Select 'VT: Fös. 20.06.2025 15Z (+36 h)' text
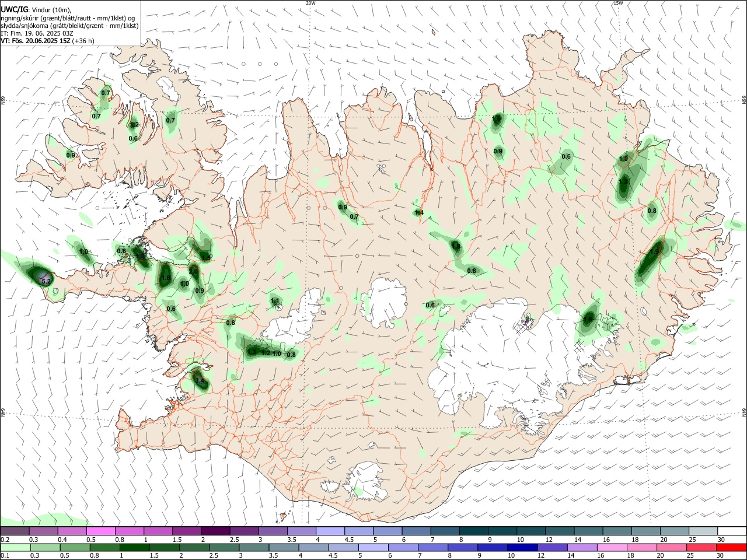Screen dimensions: 747x560 (47, 41)
